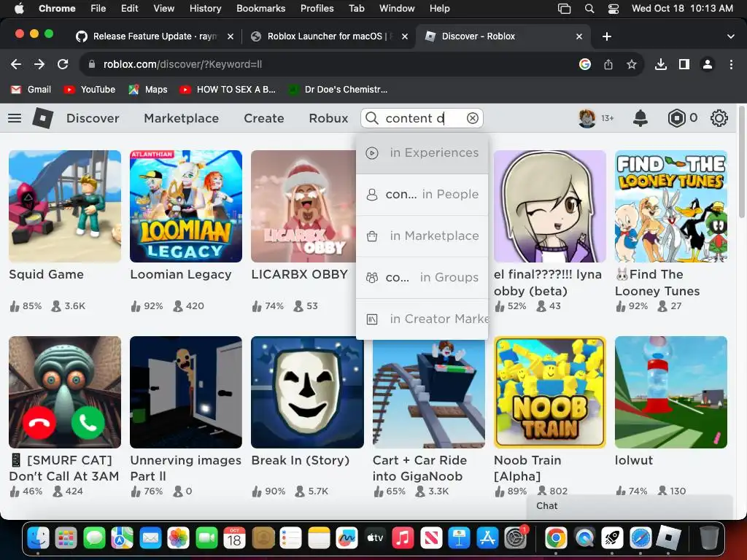Search content in People
747x560 pixels.
[422, 194]
